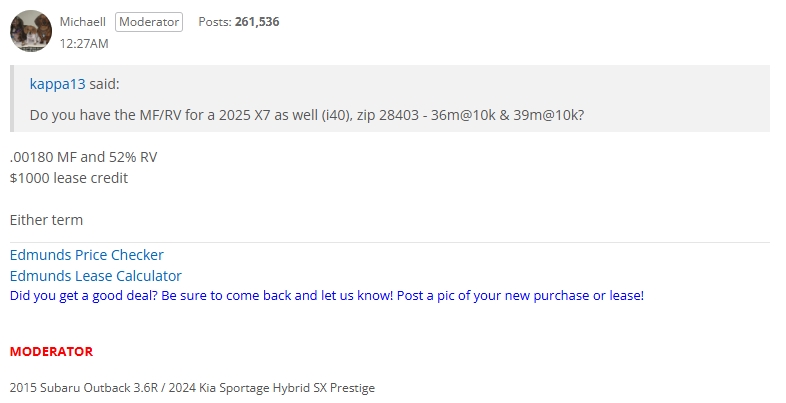
Task: Click the signature divider line above Edmunds links
Action: tap(390, 243)
